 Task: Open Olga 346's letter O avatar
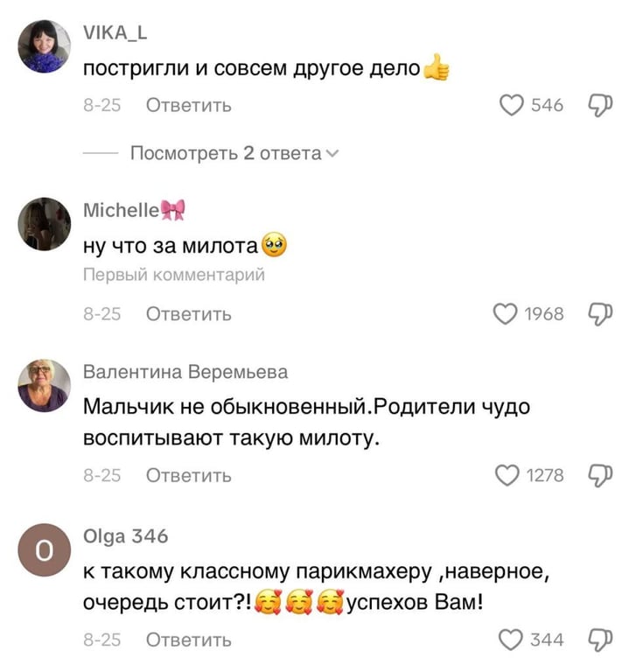click(44, 549)
